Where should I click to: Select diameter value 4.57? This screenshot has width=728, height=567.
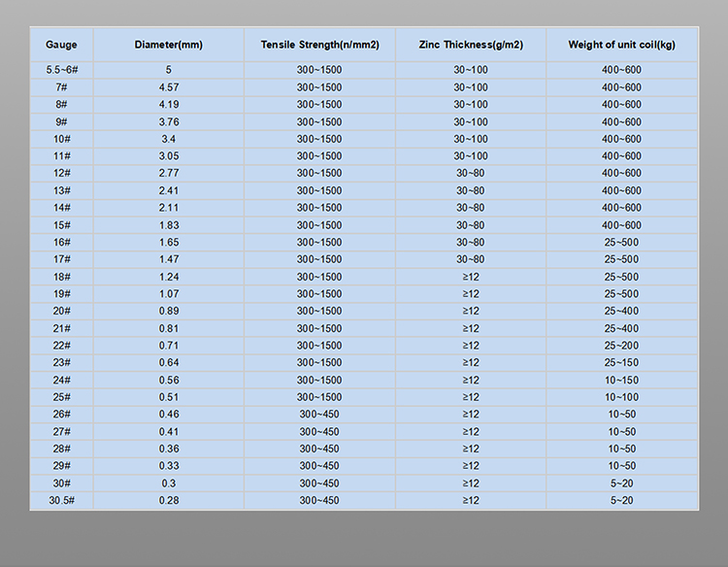click(x=169, y=87)
